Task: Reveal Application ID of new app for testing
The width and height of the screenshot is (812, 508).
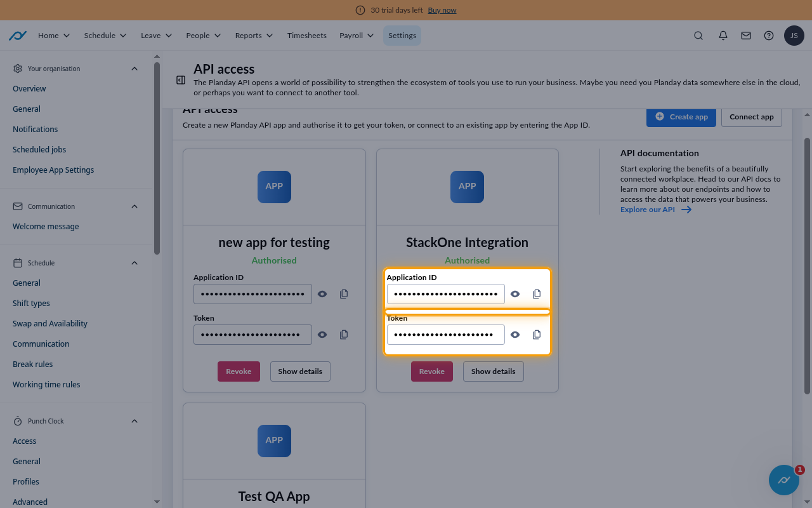Action: (322, 294)
